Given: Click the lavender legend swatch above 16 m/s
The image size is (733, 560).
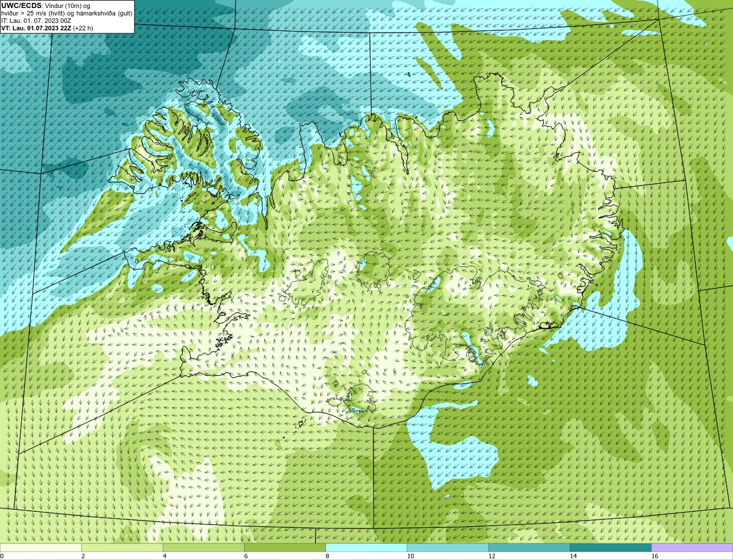Looking at the screenshot, I should tap(692, 548).
